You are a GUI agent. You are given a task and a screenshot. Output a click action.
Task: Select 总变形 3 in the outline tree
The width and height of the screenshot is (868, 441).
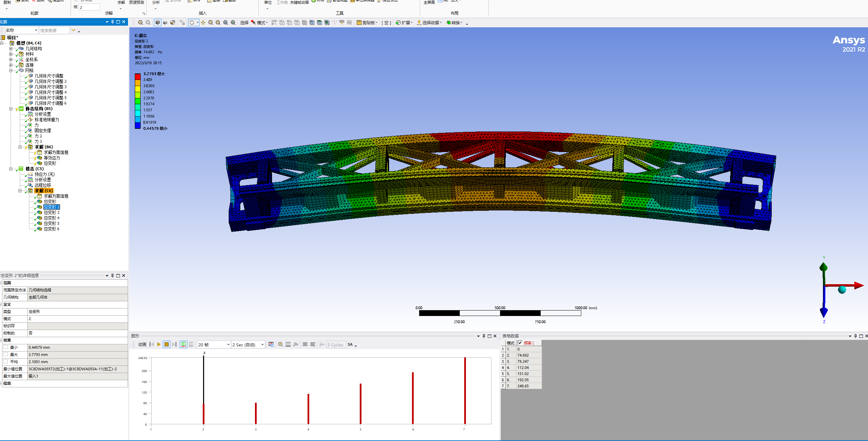(x=51, y=212)
